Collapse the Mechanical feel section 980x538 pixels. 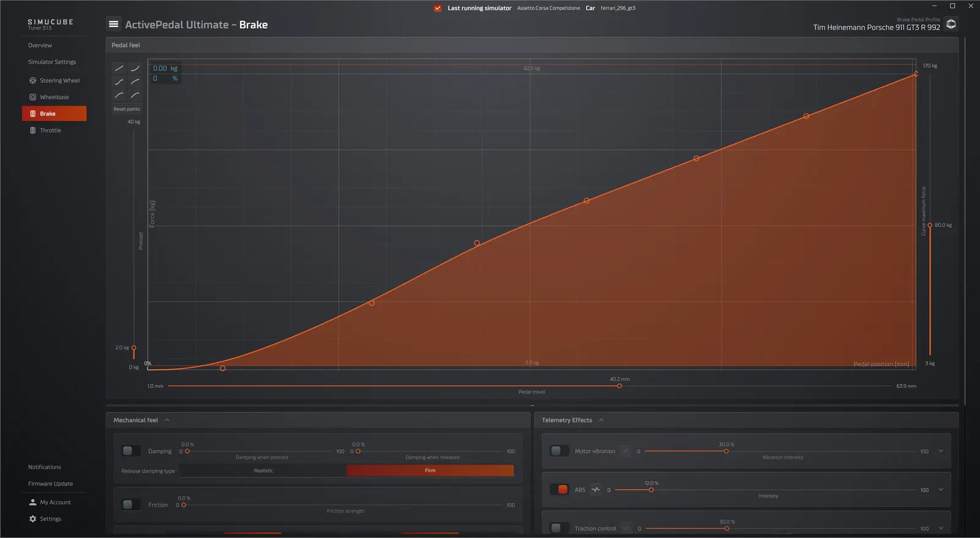[167, 420]
